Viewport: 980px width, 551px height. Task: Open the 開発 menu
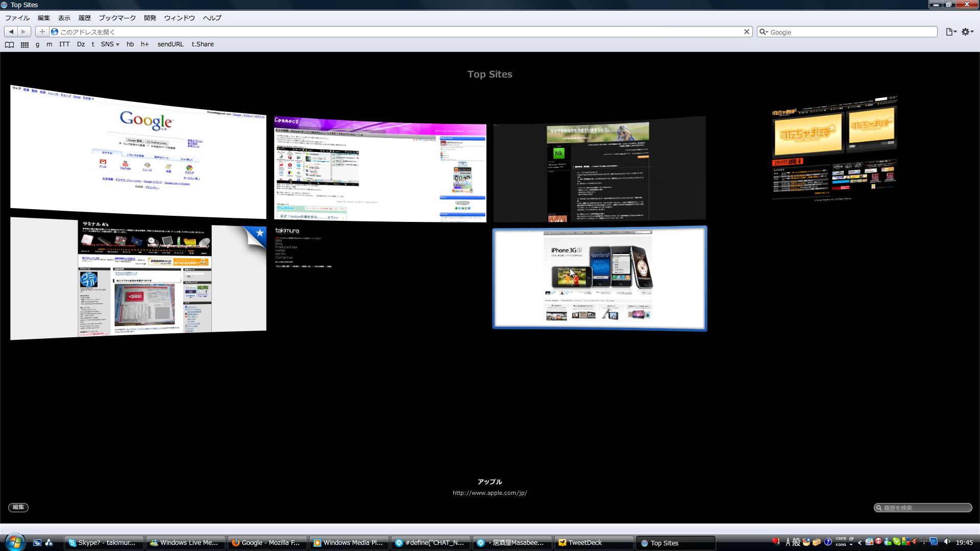[x=150, y=18]
